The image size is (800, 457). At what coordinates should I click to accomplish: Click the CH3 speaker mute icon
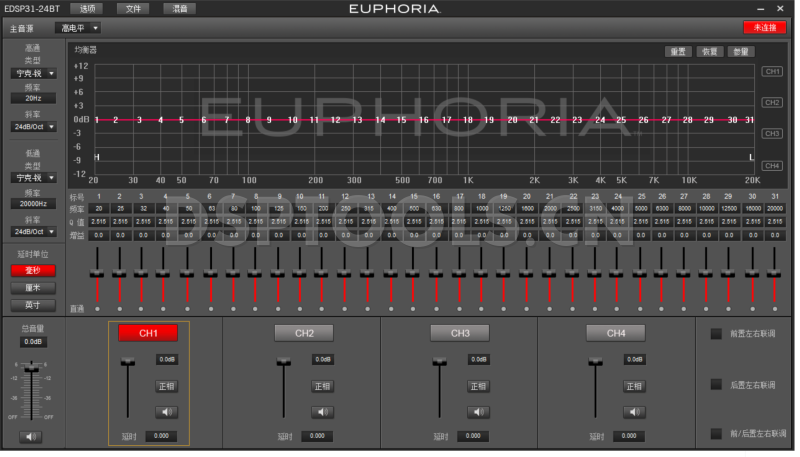[478, 412]
